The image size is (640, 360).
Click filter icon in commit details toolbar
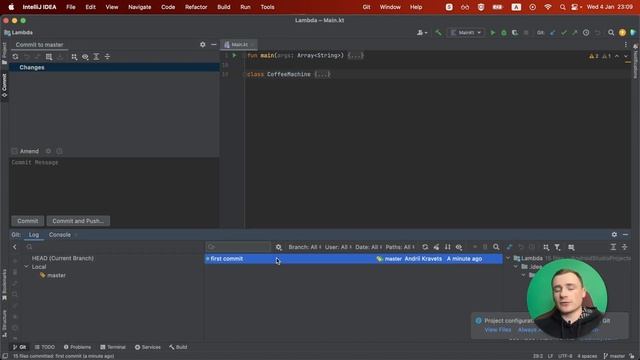(x=557, y=247)
